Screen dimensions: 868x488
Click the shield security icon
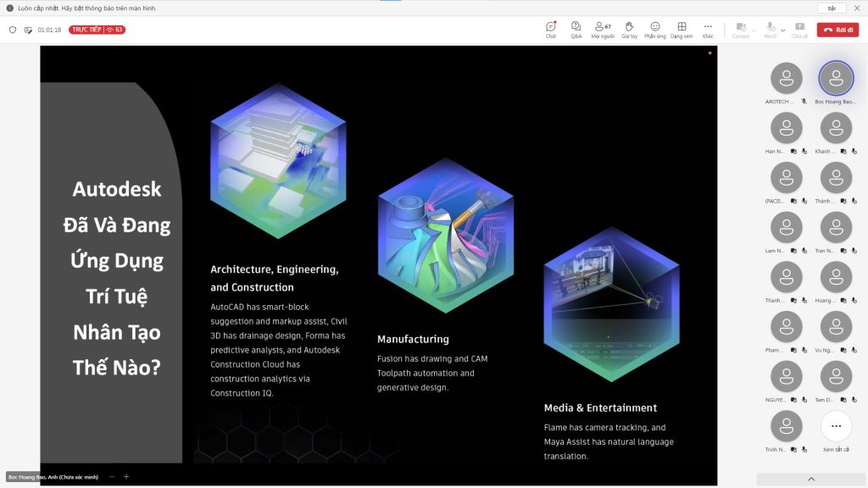pyautogui.click(x=13, y=30)
